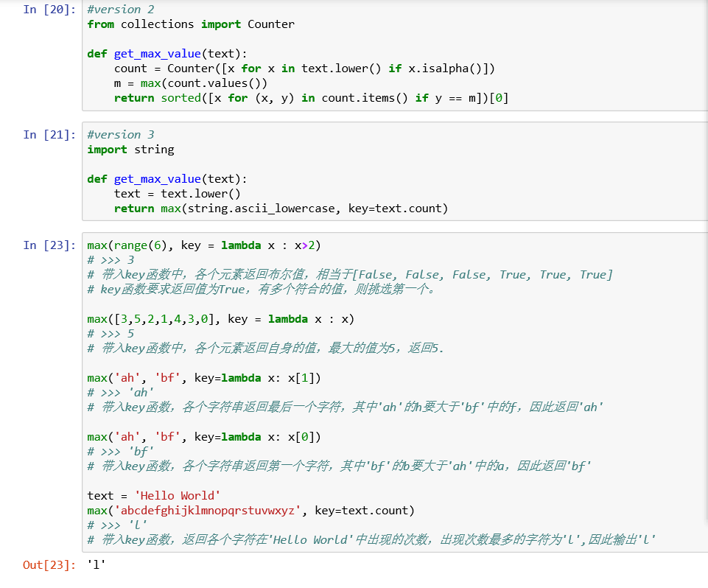The image size is (708, 588).
Task: Click 'from collections import Counter' line
Action: 191,24
